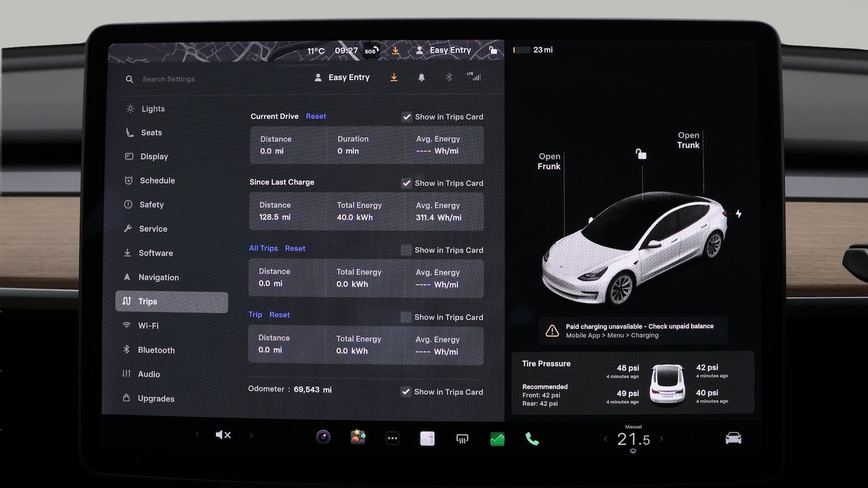Image resolution: width=868 pixels, height=488 pixels.
Task: Click the right chevron beside volume control
Action: click(x=252, y=435)
